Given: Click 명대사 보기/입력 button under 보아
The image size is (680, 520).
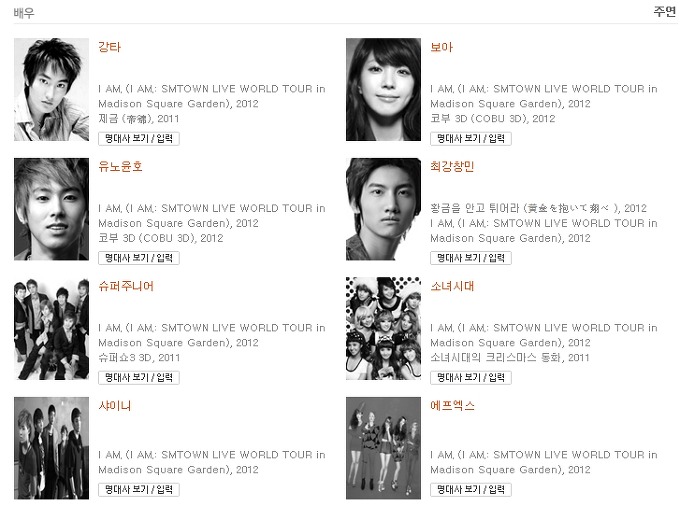Looking at the screenshot, I should pyautogui.click(x=471, y=139).
